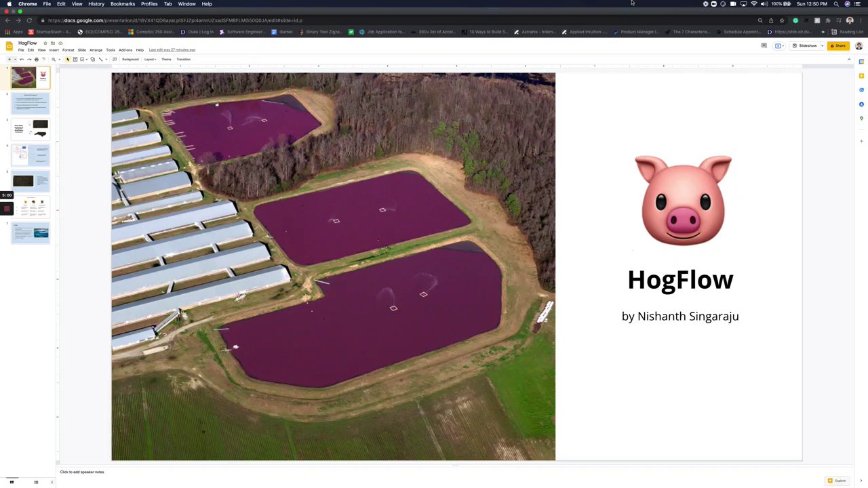
Task: Click the Google Calendar side panel icon
Action: tap(861, 62)
